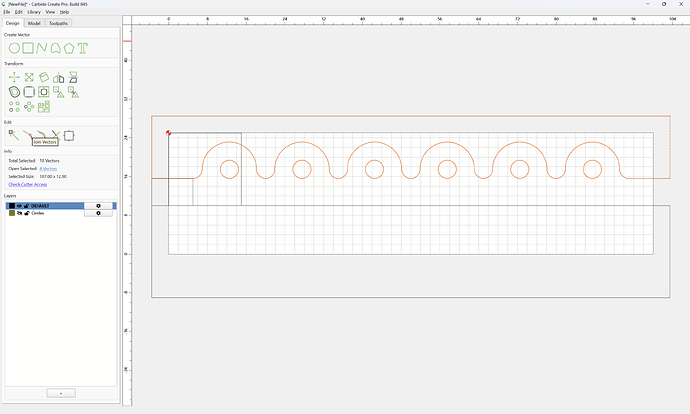This screenshot has height=414, width=690.
Task: Open the grid layout tool
Action: (44, 106)
